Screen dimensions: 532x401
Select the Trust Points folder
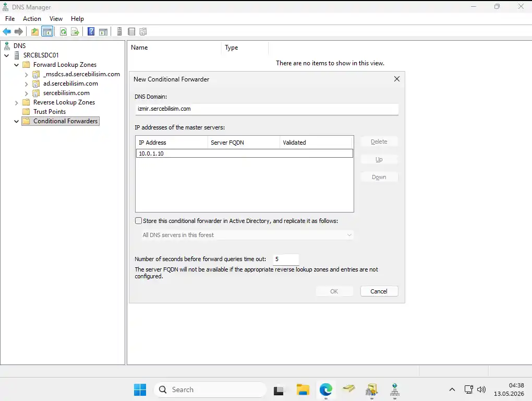49,112
